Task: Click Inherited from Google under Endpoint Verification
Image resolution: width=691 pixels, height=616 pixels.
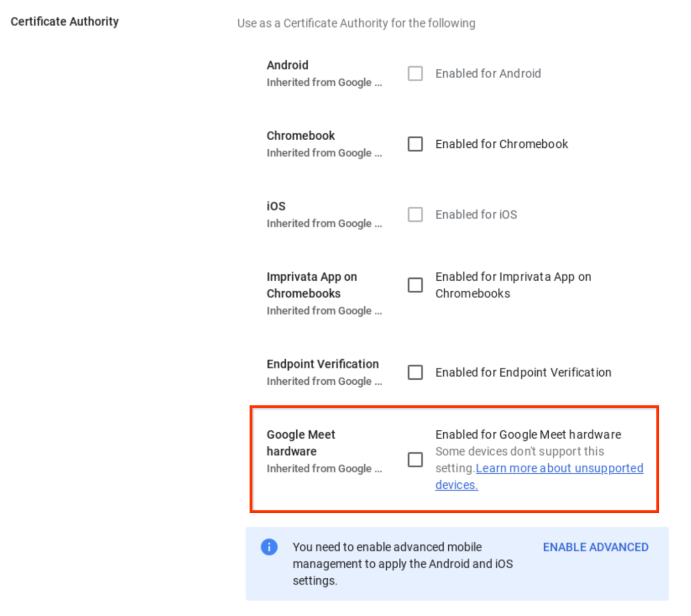Action: [324, 382]
